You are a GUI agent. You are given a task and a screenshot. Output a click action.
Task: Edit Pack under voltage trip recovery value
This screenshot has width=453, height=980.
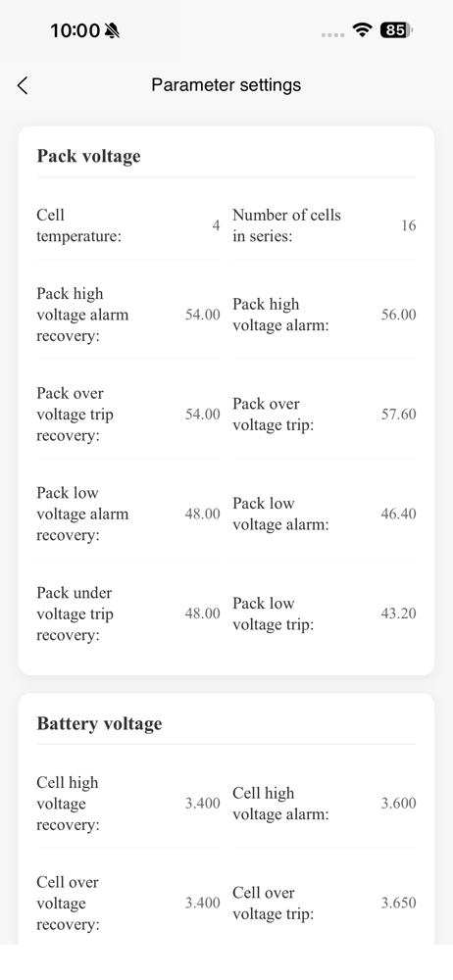[203, 613]
